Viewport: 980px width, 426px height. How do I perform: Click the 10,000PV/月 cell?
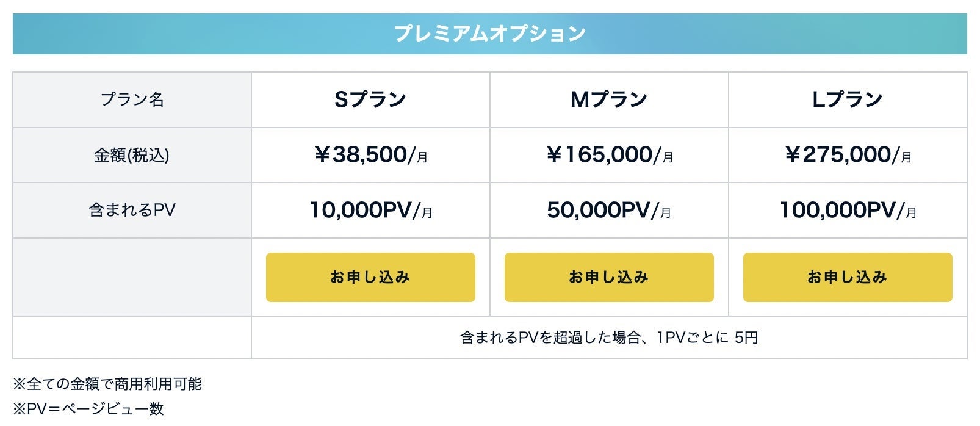click(370, 211)
